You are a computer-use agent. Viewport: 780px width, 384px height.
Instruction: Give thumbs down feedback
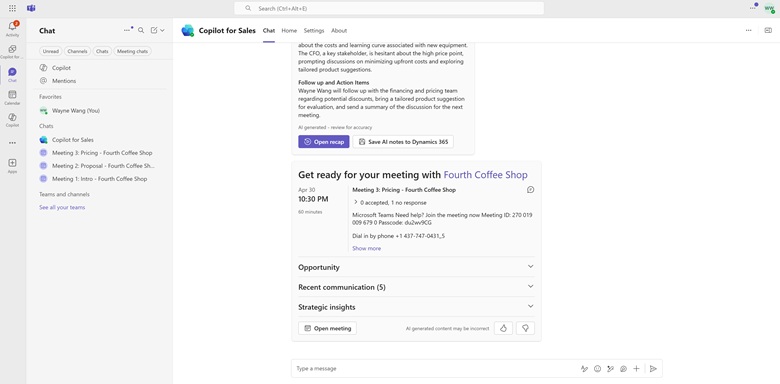[525, 328]
